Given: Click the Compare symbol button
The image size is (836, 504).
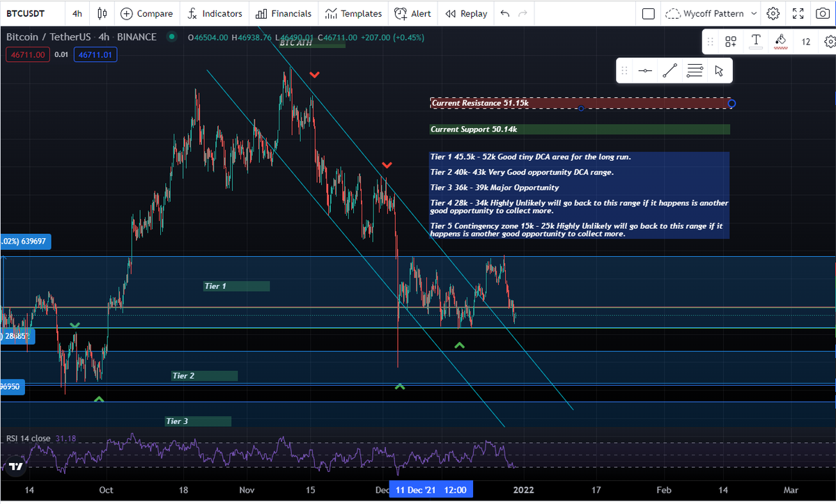Looking at the screenshot, I should 146,13.
